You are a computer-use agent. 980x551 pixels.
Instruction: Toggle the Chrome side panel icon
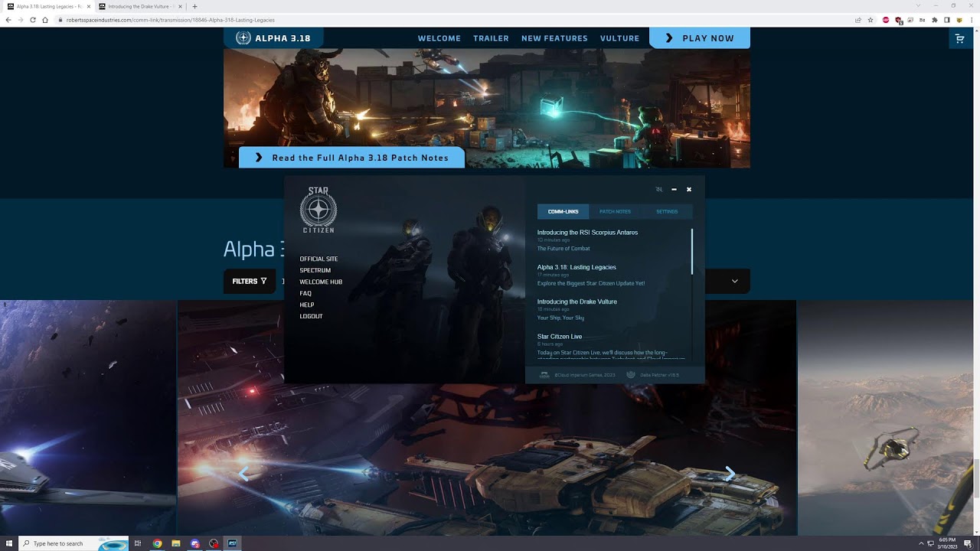coord(947,20)
